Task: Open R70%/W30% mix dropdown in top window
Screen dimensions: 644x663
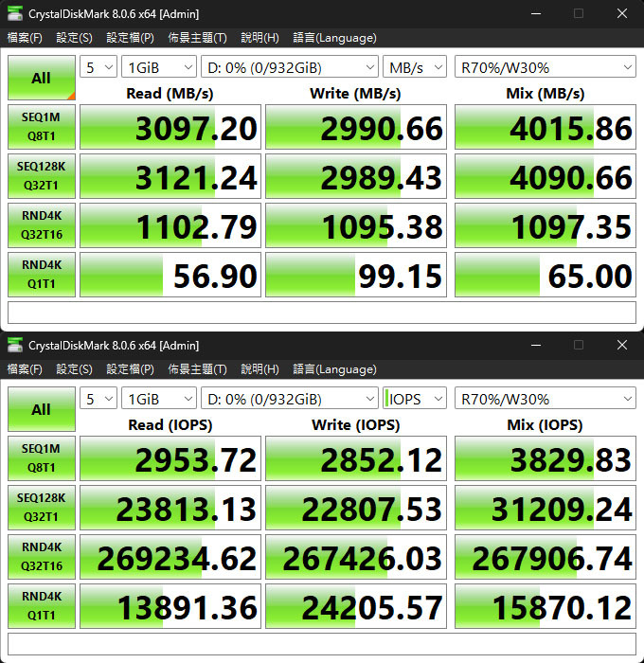Action: [x=546, y=67]
